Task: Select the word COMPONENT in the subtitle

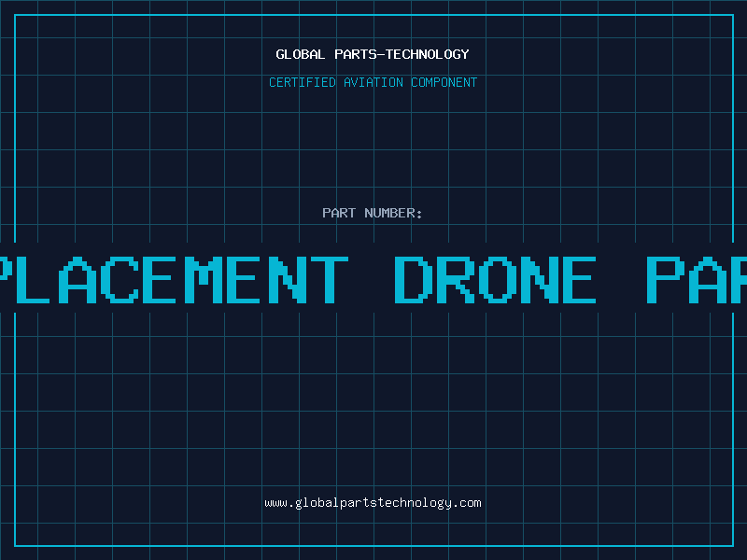Action: click(x=444, y=82)
